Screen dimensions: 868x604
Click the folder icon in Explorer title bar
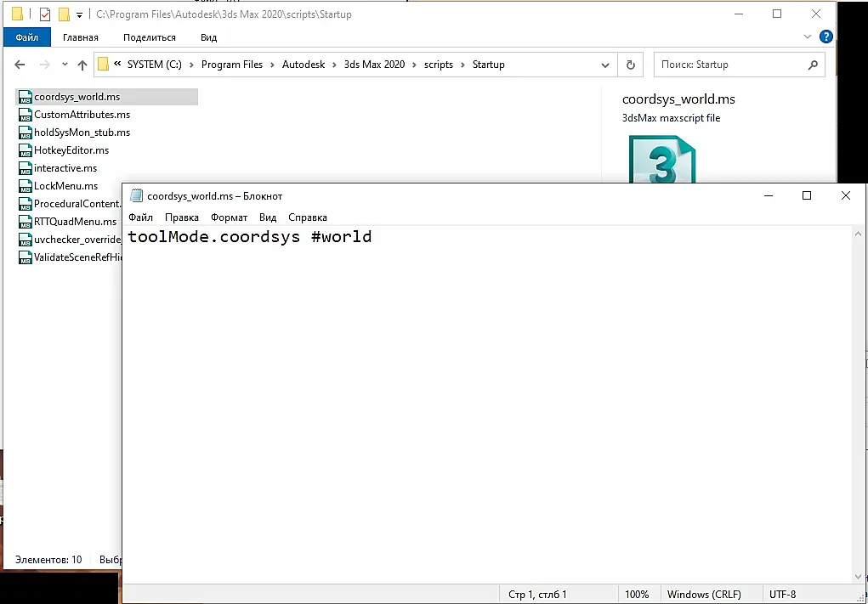[17, 14]
